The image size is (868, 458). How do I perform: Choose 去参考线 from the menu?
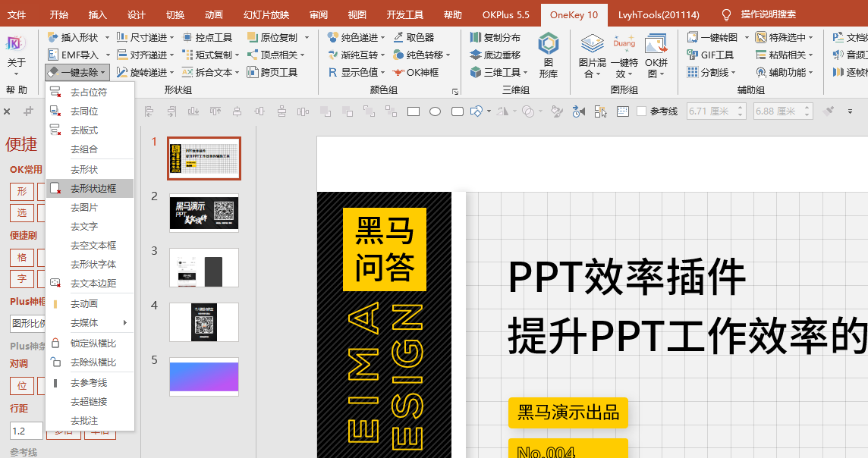pos(90,383)
